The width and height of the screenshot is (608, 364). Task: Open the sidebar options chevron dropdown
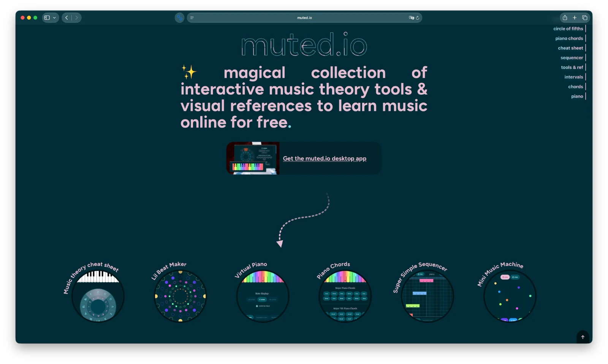pos(55,18)
